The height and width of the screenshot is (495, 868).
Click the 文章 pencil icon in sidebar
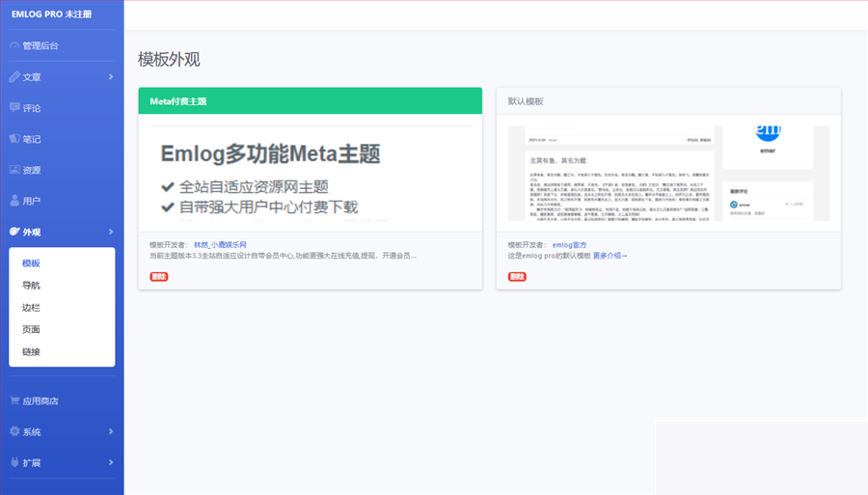pyautogui.click(x=14, y=77)
